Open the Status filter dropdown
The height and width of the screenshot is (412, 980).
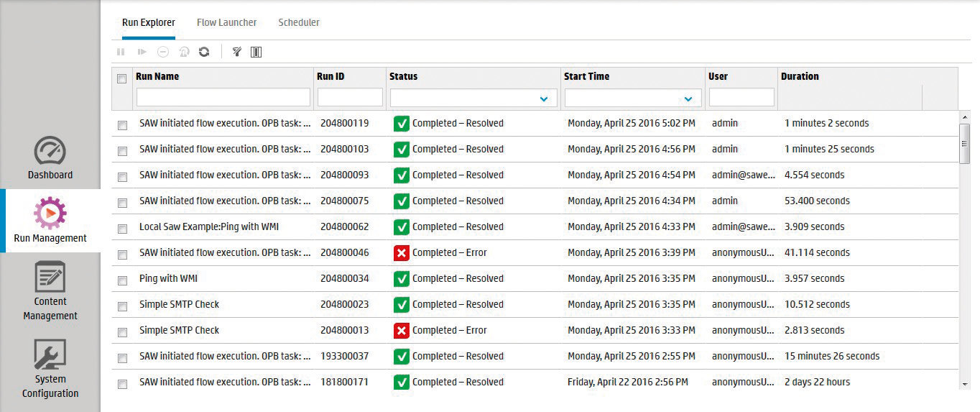(543, 98)
